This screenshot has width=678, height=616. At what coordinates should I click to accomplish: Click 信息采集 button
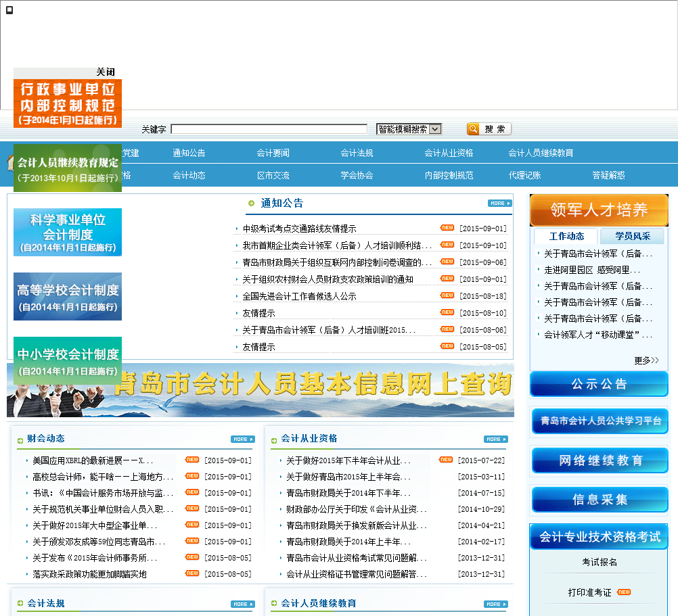[x=600, y=500]
